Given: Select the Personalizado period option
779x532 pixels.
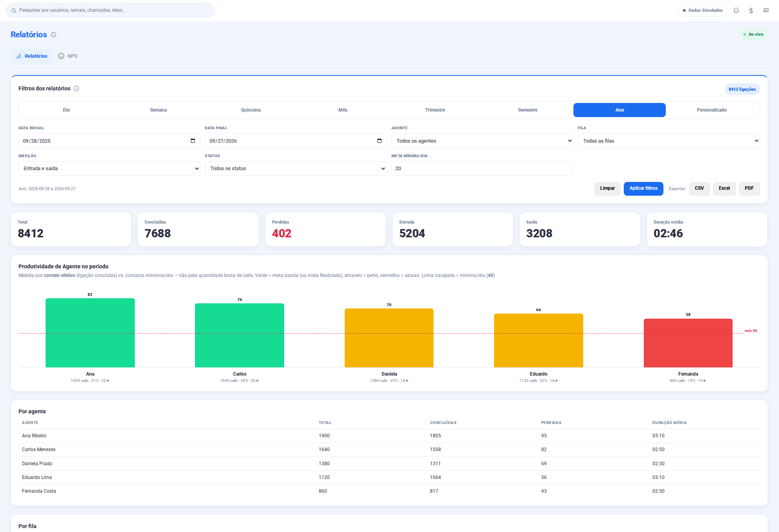Looking at the screenshot, I should [711, 110].
